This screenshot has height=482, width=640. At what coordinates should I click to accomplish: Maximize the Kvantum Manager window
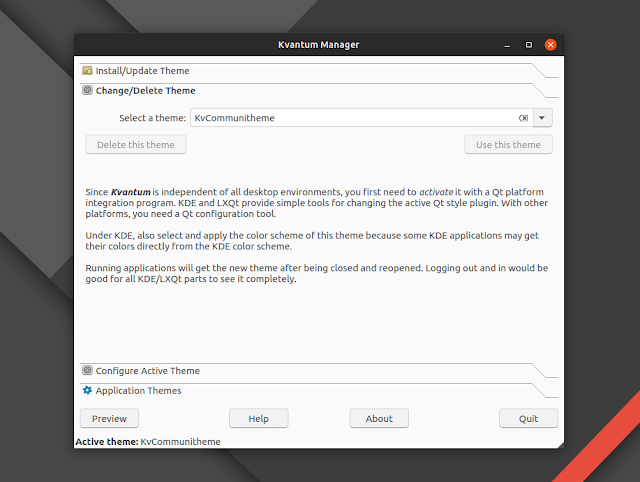pyautogui.click(x=529, y=45)
